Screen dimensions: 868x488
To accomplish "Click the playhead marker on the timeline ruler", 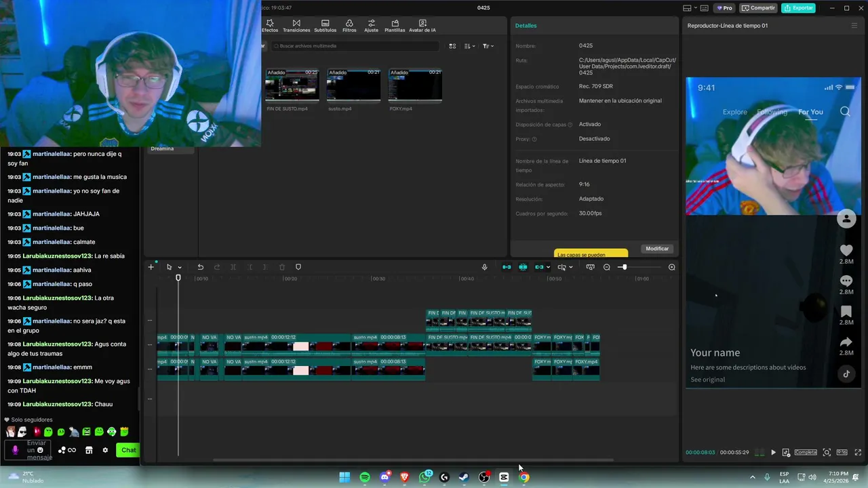I will 178,278.
